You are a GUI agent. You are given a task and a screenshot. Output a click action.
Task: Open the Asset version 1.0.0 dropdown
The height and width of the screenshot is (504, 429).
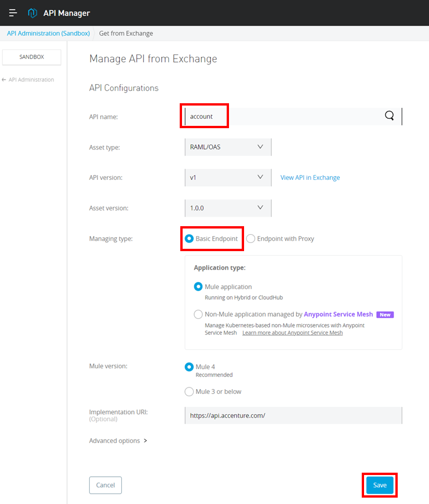(x=227, y=208)
